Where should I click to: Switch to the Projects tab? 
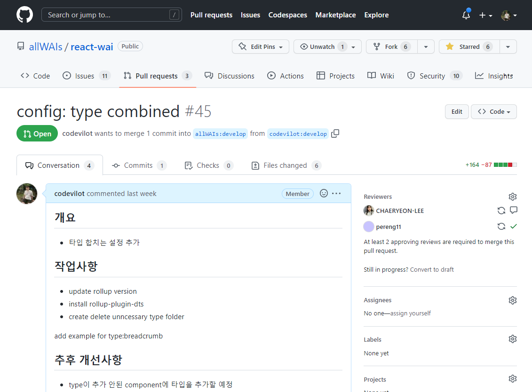click(335, 76)
